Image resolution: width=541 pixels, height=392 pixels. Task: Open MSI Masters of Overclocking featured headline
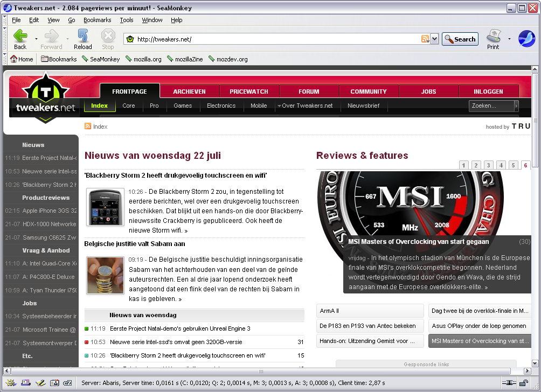[x=418, y=242]
